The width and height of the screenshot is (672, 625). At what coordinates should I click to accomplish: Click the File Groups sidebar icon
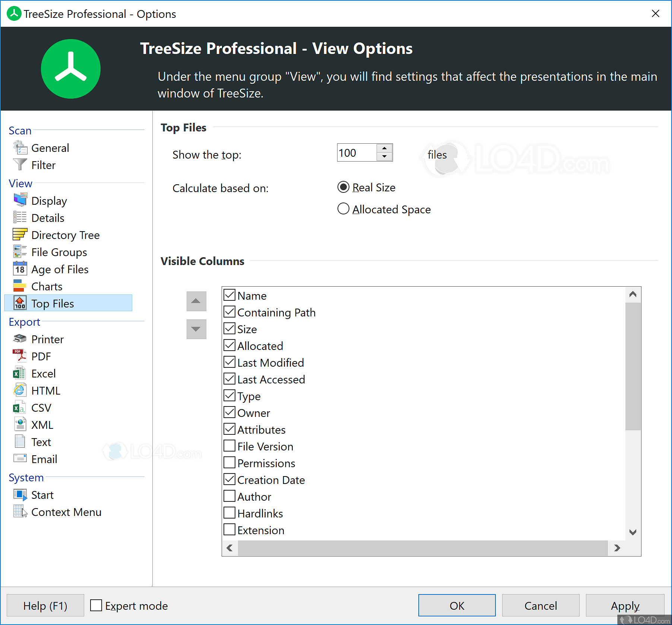pos(20,252)
